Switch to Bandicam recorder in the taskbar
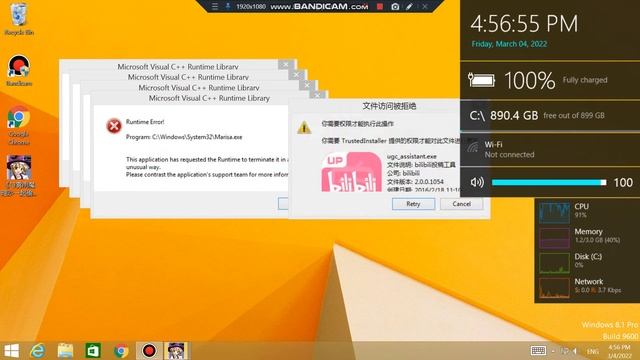This screenshot has width=640, height=360. point(149,351)
